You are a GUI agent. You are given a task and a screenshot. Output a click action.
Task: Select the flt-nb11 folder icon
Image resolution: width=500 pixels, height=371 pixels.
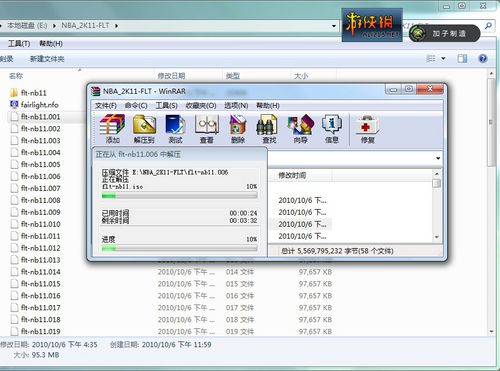pyautogui.click(x=14, y=93)
